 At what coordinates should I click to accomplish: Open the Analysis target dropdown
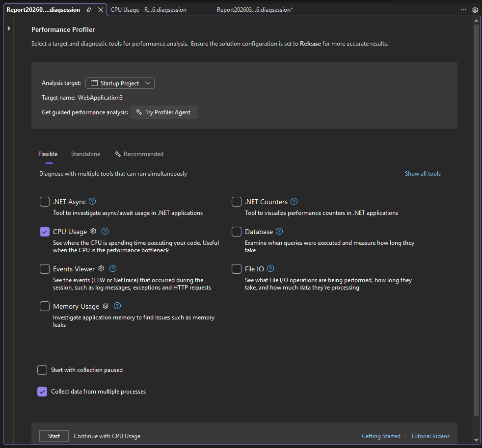(120, 83)
